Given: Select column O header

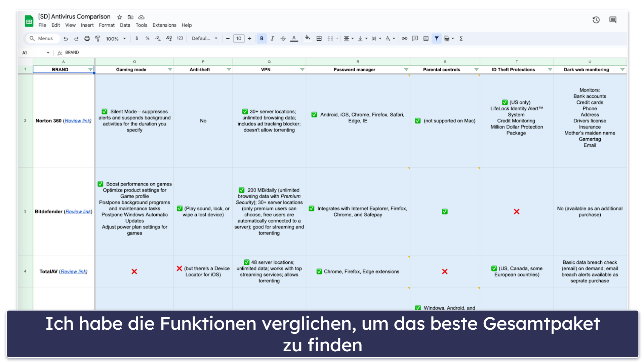Looking at the screenshot, I should coord(134,62).
